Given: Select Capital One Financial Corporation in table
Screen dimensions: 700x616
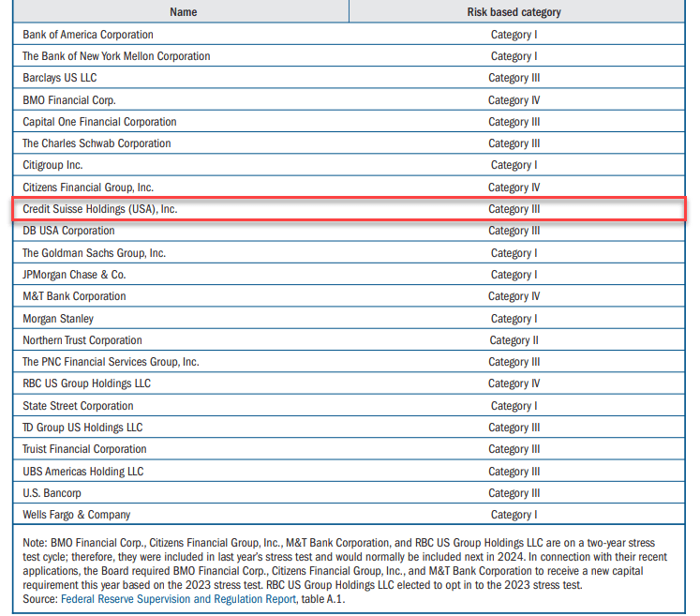Looking at the screenshot, I should pyautogui.click(x=99, y=122).
